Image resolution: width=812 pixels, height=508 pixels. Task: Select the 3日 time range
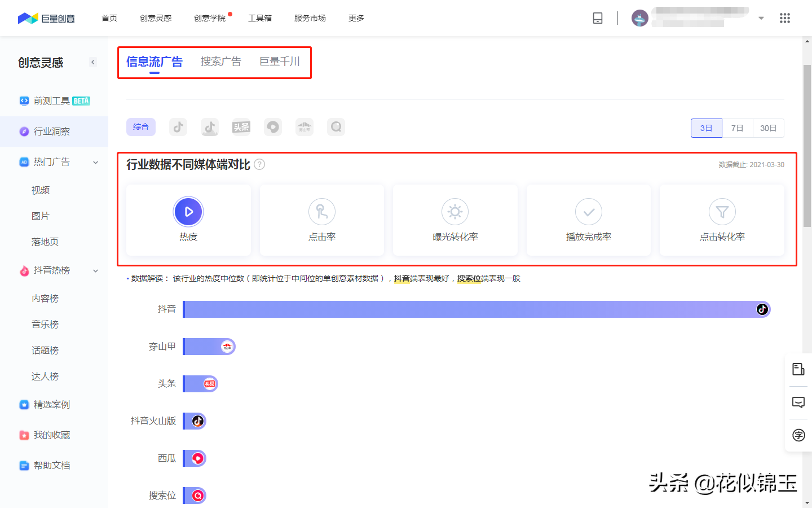click(x=707, y=128)
